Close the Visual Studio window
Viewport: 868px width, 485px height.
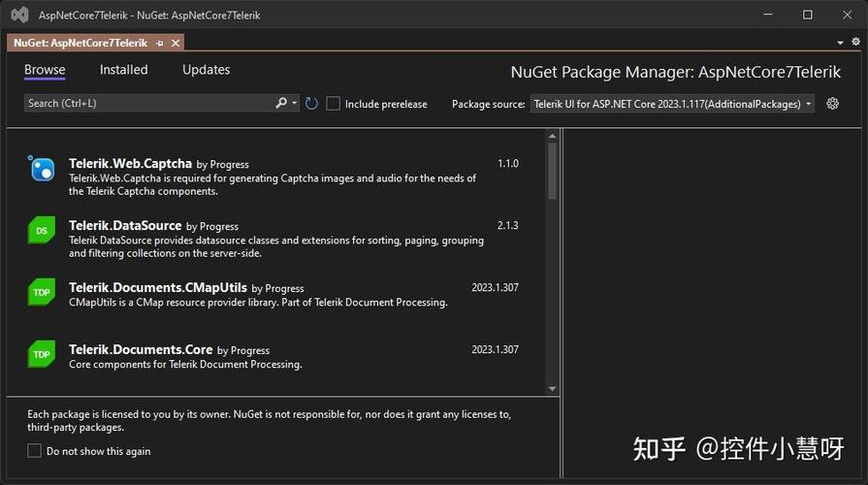[847, 15]
